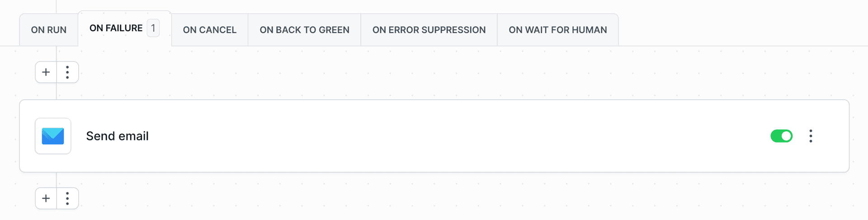Click the plus icon above Send email step
This screenshot has width=868, height=220.
[46, 72]
